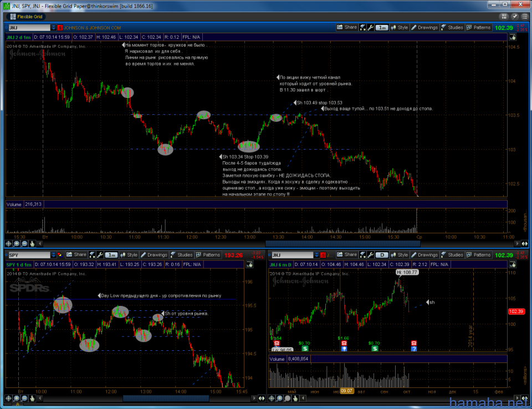Click the first $0.70 dividend icon on daily chart
The image size is (532, 409).
(x=305, y=349)
